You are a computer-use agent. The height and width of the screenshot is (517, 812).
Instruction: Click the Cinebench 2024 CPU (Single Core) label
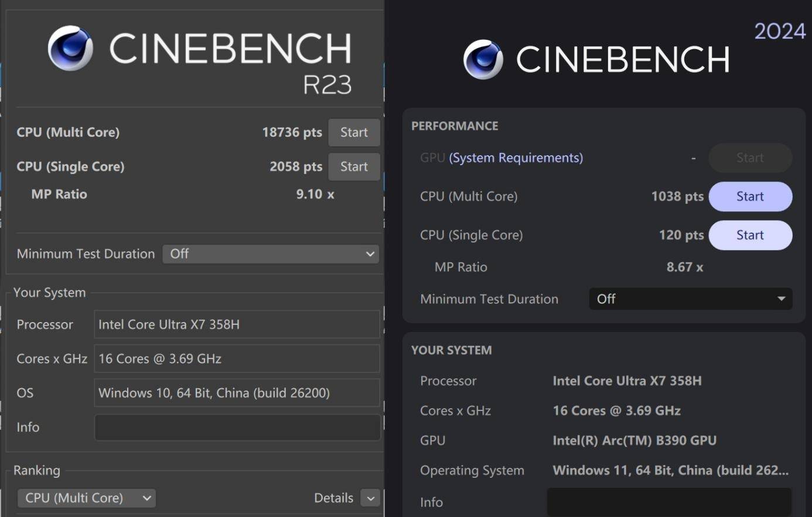point(472,235)
